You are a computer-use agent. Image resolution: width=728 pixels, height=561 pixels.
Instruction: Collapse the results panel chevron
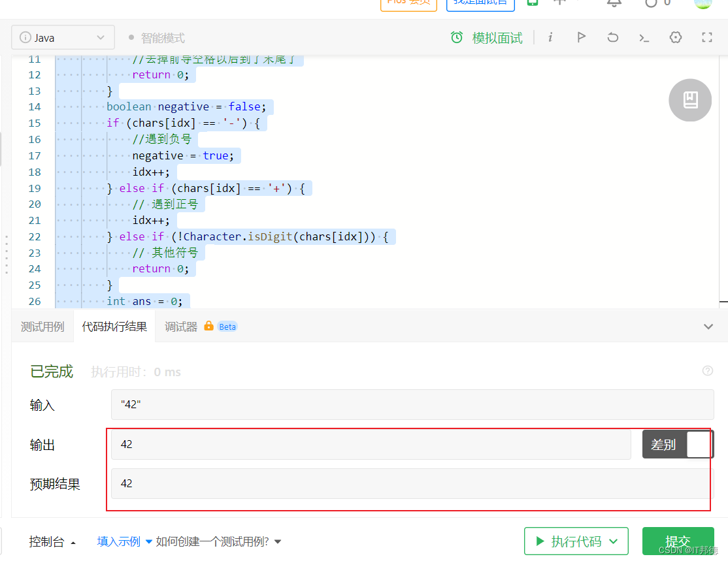tap(708, 327)
